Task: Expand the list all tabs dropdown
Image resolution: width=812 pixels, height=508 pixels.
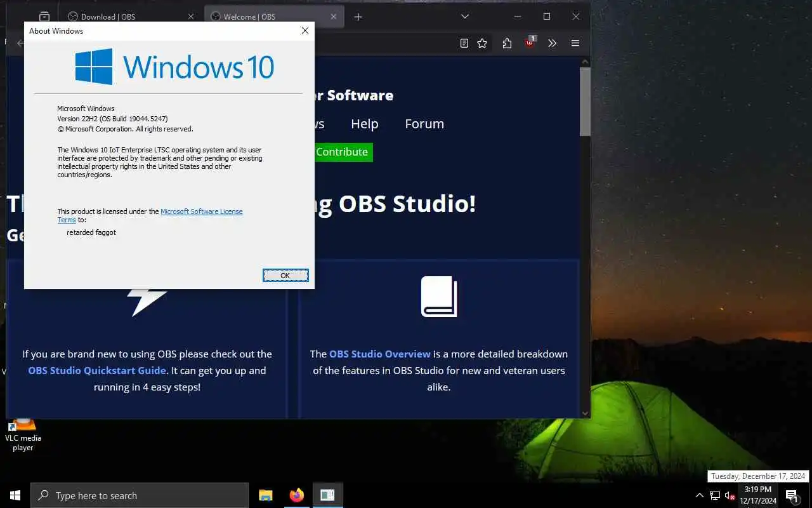Action: [465, 17]
